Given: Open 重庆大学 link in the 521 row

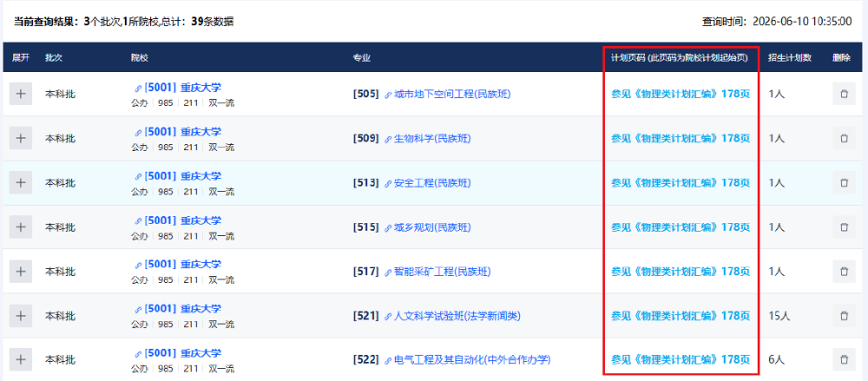Looking at the screenshot, I should [x=178, y=309].
